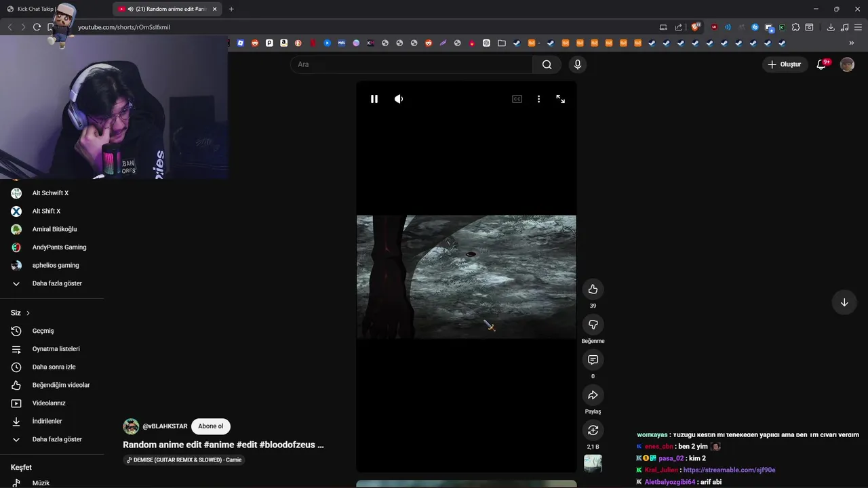
Task: Open the three-dot video options menu
Action: pyautogui.click(x=538, y=99)
